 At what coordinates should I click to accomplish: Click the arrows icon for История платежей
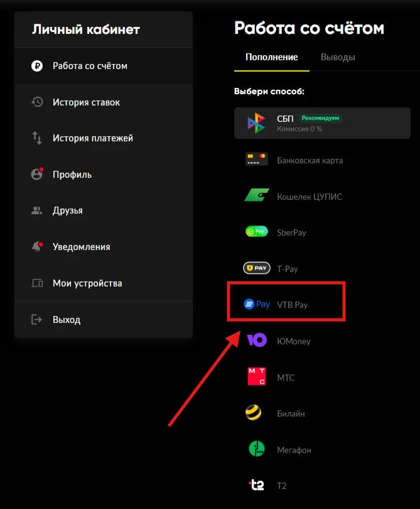point(37,138)
